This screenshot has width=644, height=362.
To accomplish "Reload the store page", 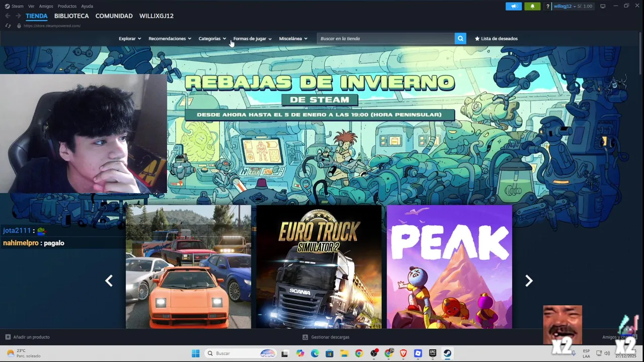I will [8, 26].
